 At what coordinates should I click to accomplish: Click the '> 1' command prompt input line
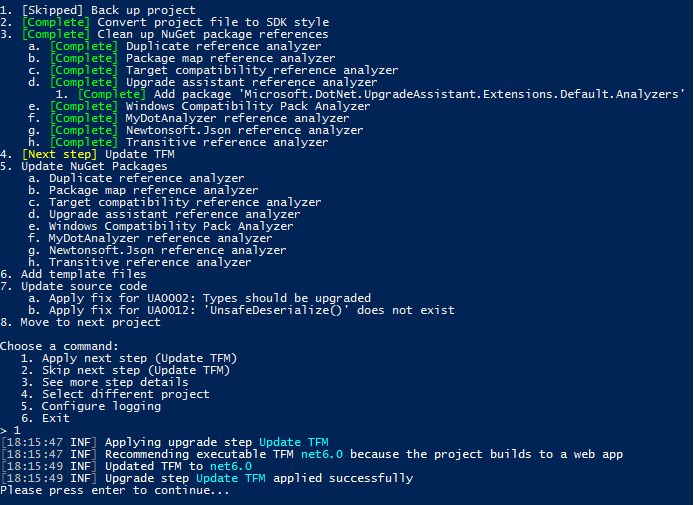point(12,430)
